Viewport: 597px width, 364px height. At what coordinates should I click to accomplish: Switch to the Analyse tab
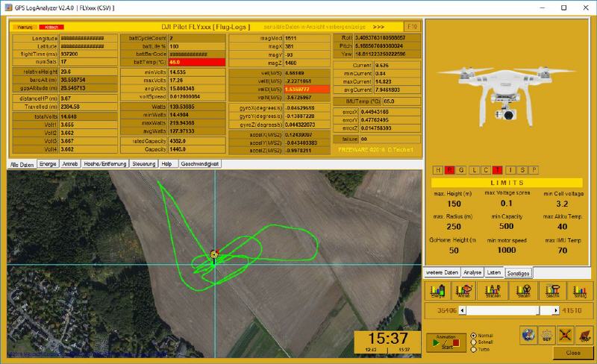(472, 272)
